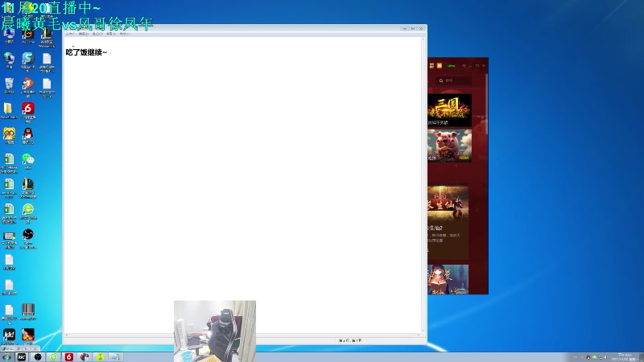The image size is (644, 362).
Task: Launch the black round Open Broadcaster desktop shortcut
Action: 28,238
